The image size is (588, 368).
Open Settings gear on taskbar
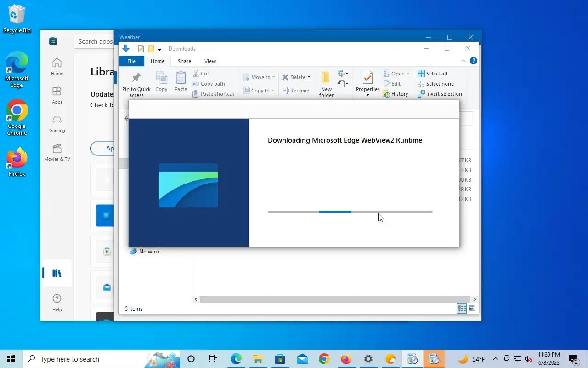point(368,359)
